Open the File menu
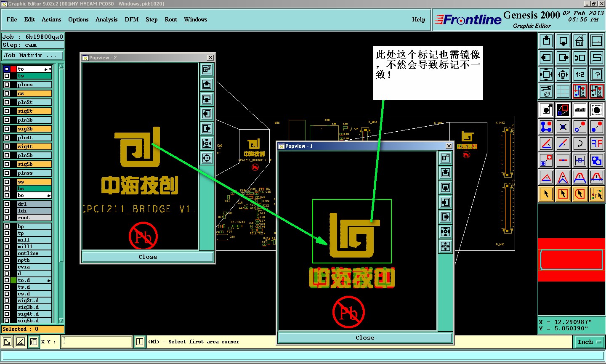Screen dimensions: 606x364 pos(12,19)
